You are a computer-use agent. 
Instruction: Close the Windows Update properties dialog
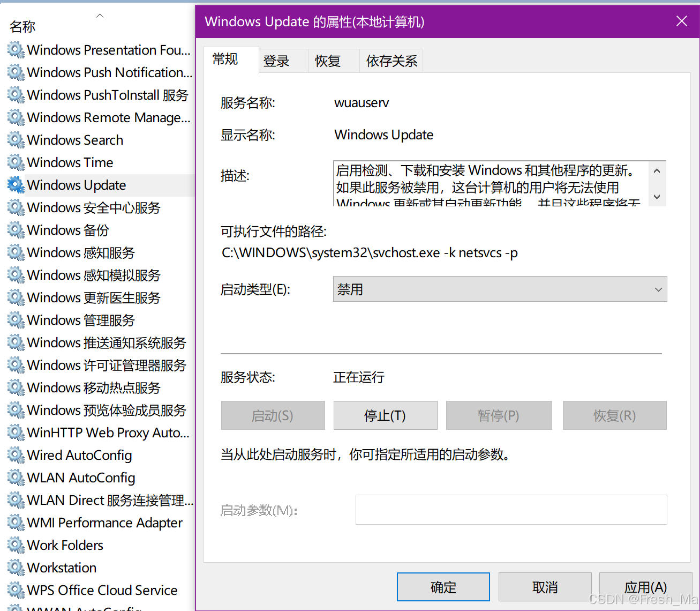point(681,21)
